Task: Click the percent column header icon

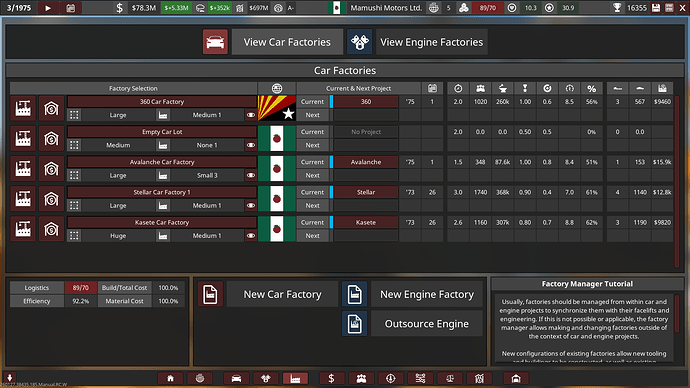Action: click(x=591, y=88)
